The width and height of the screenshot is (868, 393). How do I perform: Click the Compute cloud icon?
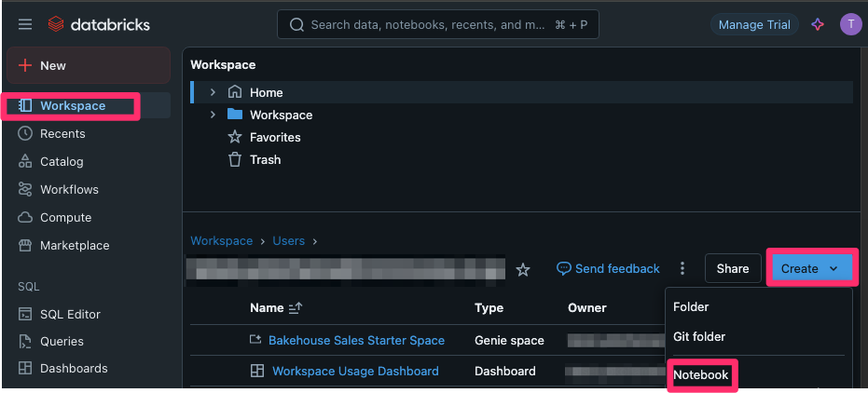pyautogui.click(x=25, y=217)
